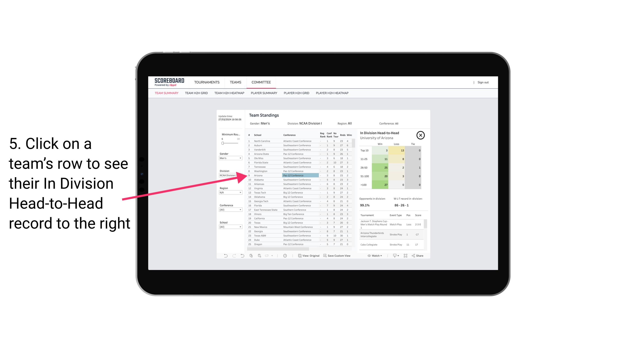The height and width of the screenshot is (346, 644).
Task: Switch to Player Summary tab
Action: pos(263,93)
